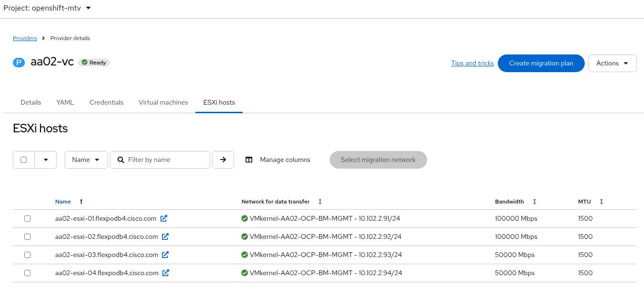Switch to the Virtual machines tab
Image resolution: width=644 pixels, height=290 pixels.
(163, 102)
